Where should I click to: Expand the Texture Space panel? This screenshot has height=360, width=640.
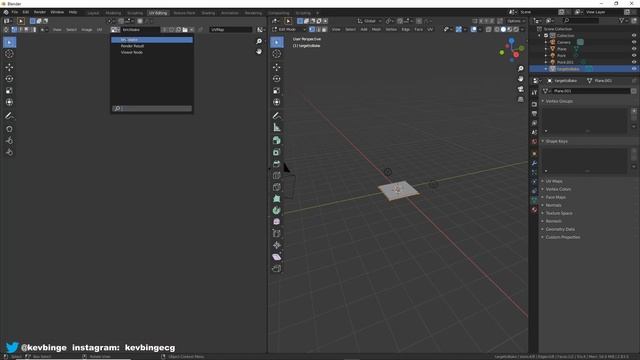[559, 213]
